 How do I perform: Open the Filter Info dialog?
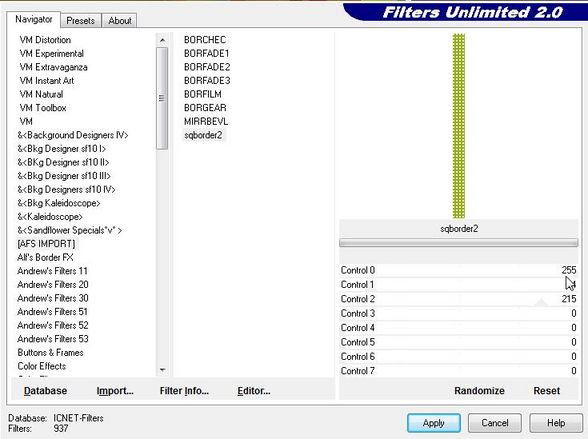184,391
